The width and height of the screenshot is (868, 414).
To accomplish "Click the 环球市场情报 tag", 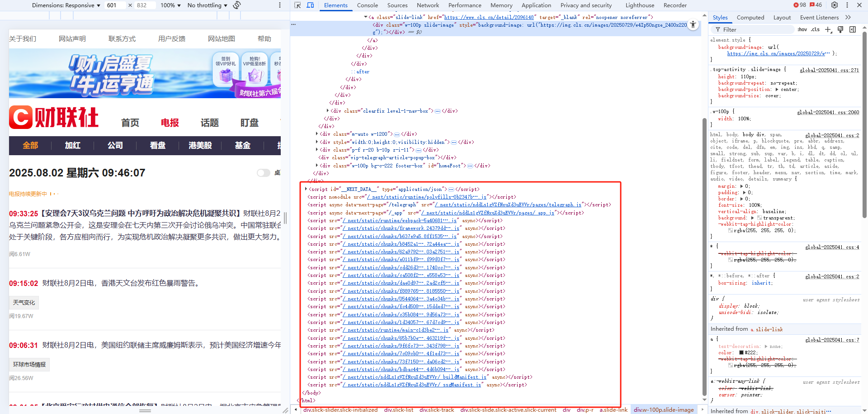I will 29,364.
